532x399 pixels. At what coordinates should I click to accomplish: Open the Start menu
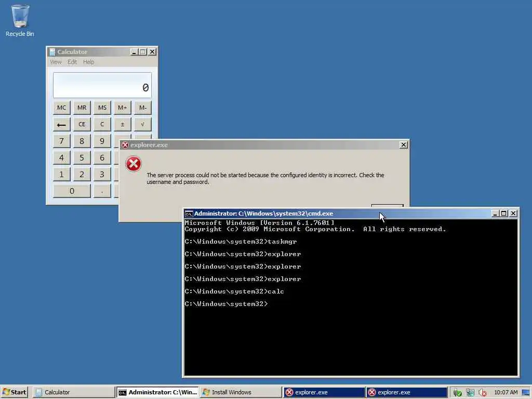(x=14, y=392)
